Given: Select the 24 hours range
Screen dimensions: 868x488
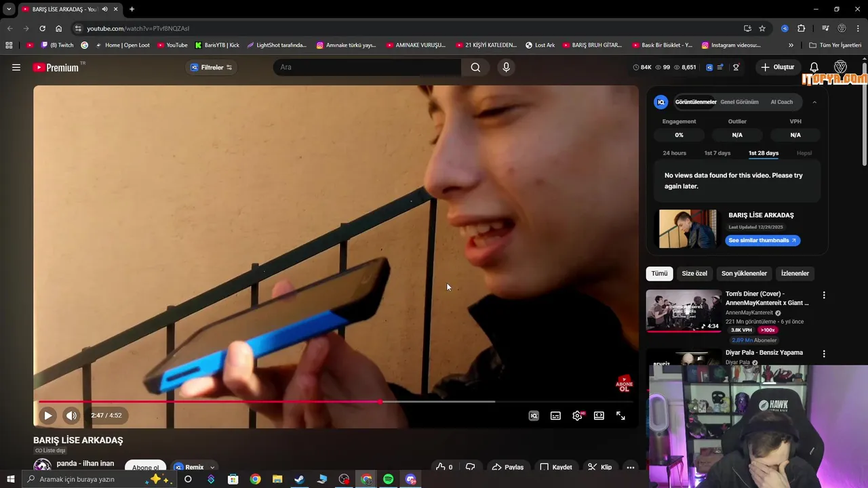Looking at the screenshot, I should coord(674,153).
